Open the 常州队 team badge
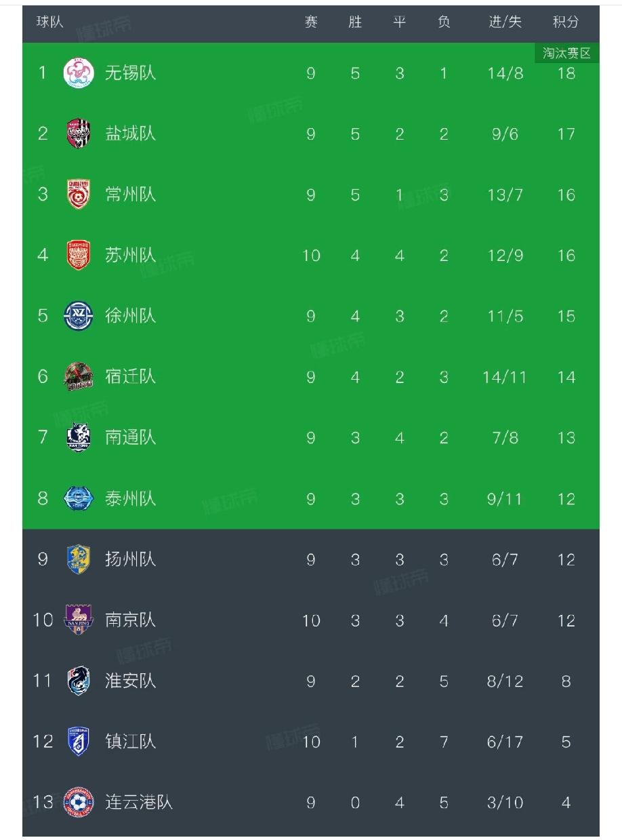The width and height of the screenshot is (622, 840). 79,195
